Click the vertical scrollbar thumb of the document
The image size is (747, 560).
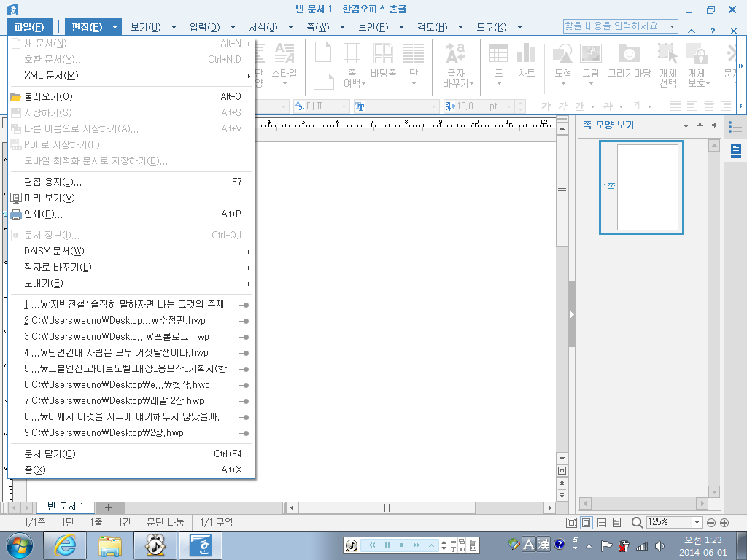point(562,191)
